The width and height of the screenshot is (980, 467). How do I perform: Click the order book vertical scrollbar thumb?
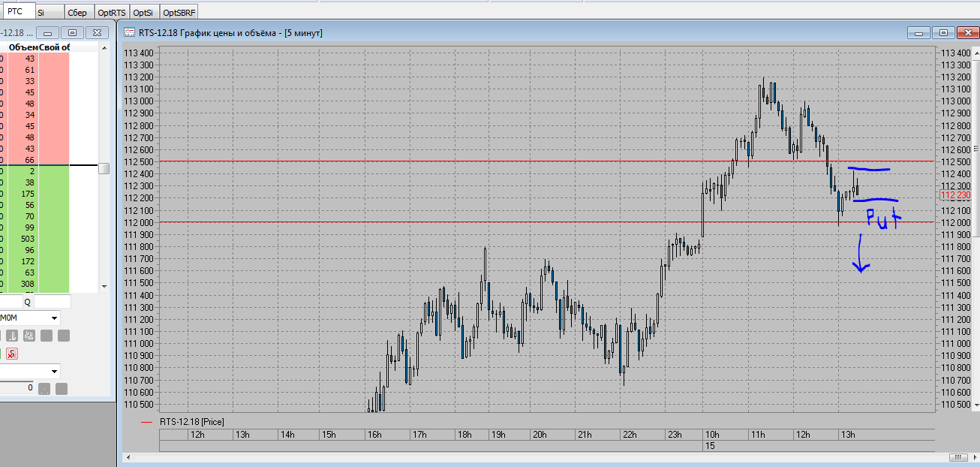pos(104,168)
